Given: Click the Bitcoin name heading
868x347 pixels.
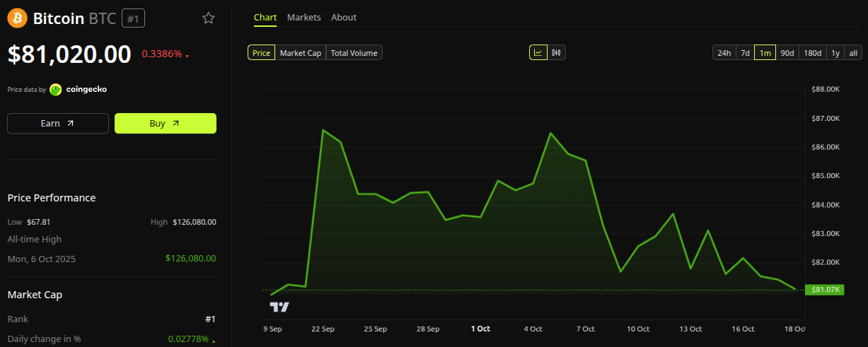Looking at the screenshot, I should click(59, 18).
